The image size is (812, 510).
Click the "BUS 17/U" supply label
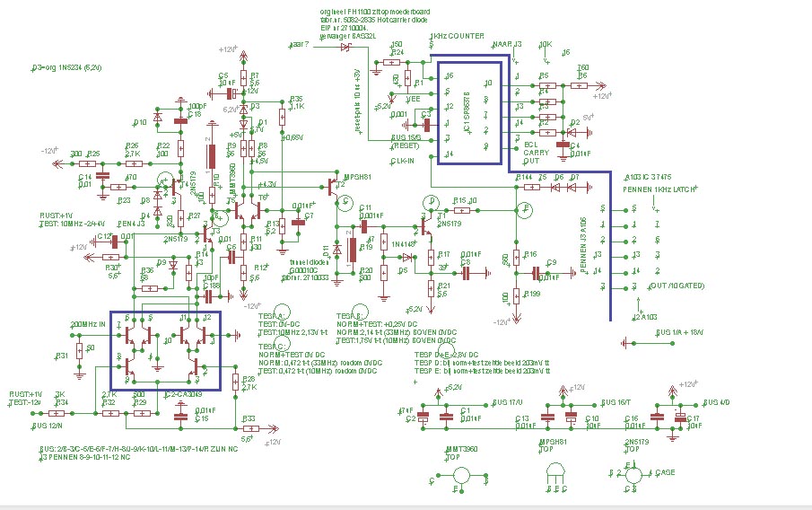[x=508, y=402]
